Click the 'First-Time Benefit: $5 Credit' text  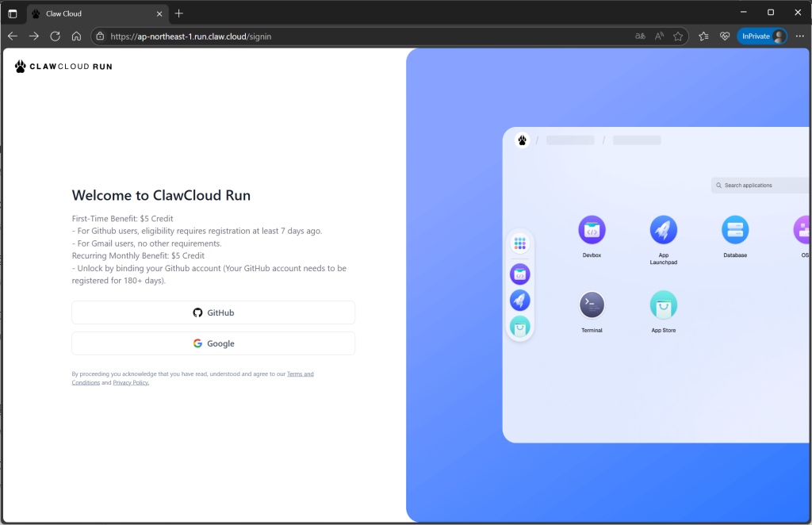[x=123, y=219]
